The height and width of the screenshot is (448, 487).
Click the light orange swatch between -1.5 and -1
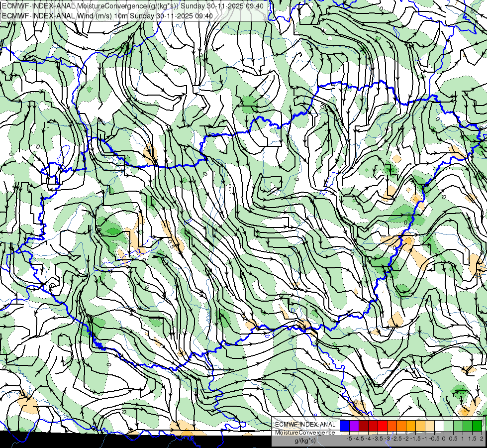point(420,426)
